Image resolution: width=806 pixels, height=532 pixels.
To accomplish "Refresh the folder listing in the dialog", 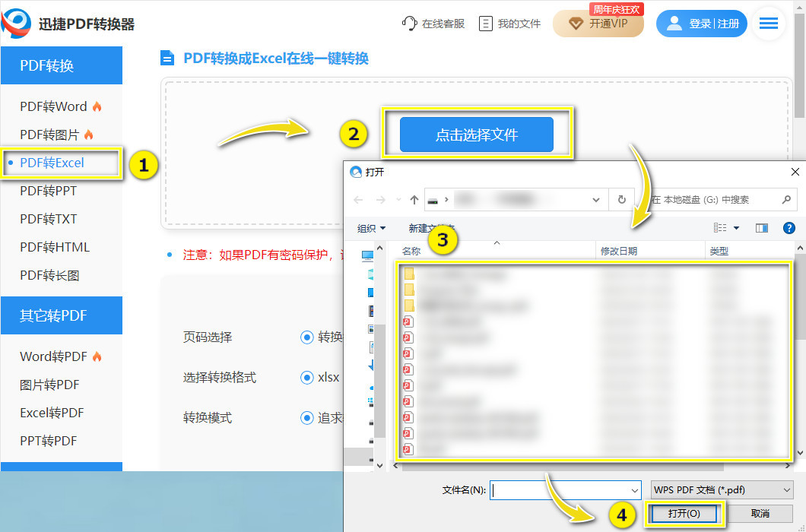I will (x=621, y=199).
